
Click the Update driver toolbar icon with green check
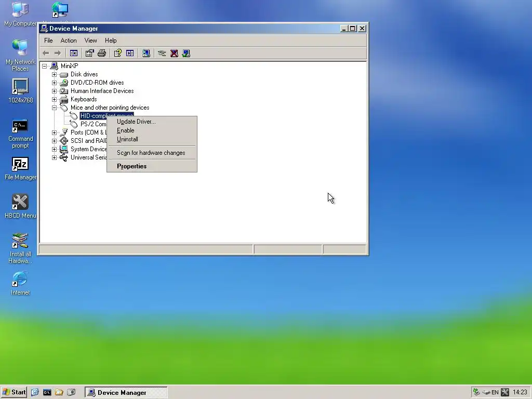tap(186, 54)
